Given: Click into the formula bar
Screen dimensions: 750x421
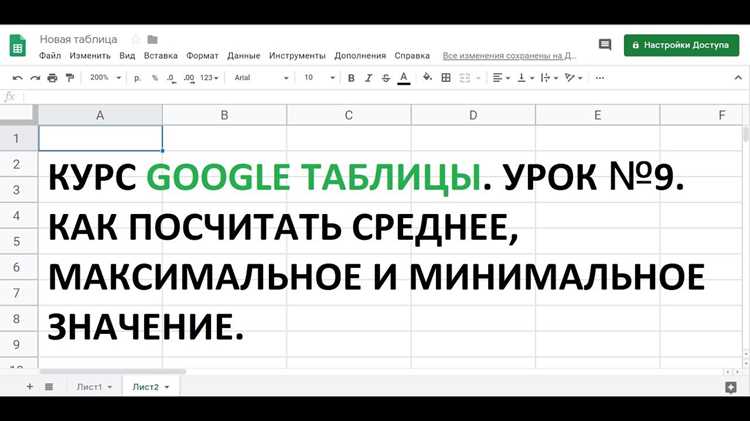Looking at the screenshot, I should click(x=383, y=97).
